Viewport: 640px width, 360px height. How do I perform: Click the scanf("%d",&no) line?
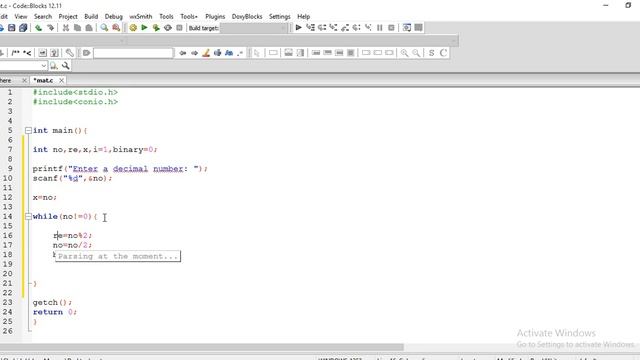(x=72, y=178)
